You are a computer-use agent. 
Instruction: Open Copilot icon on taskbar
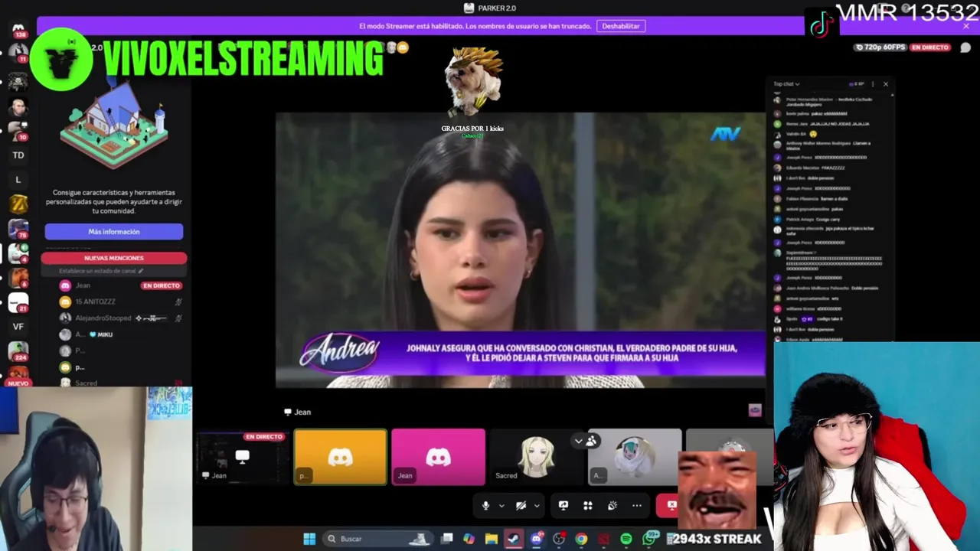click(x=469, y=539)
